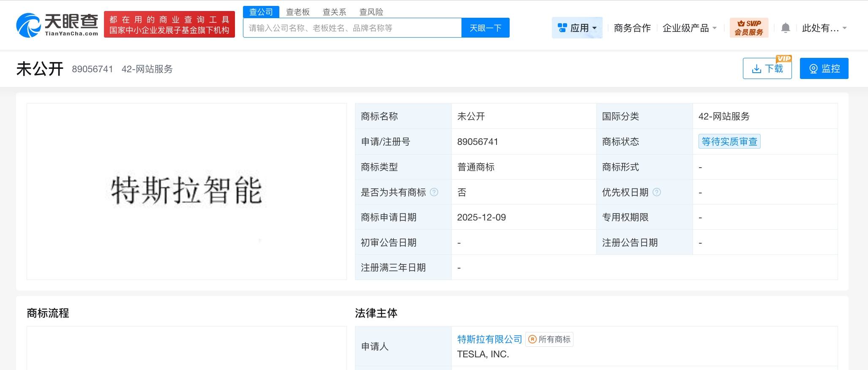Switch to the 查关系 tab
This screenshot has height=370, width=868.
pyautogui.click(x=334, y=12)
